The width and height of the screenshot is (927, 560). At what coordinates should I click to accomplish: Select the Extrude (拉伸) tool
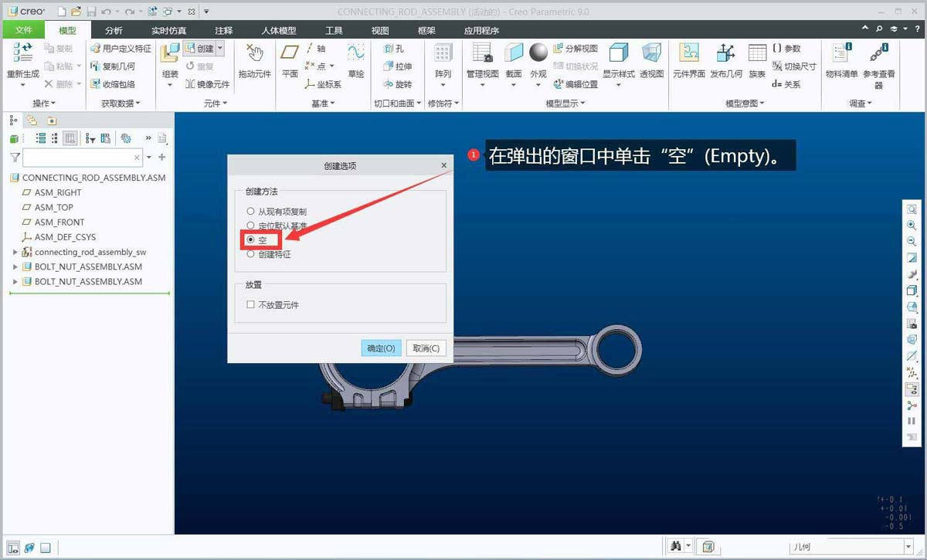[x=398, y=66]
